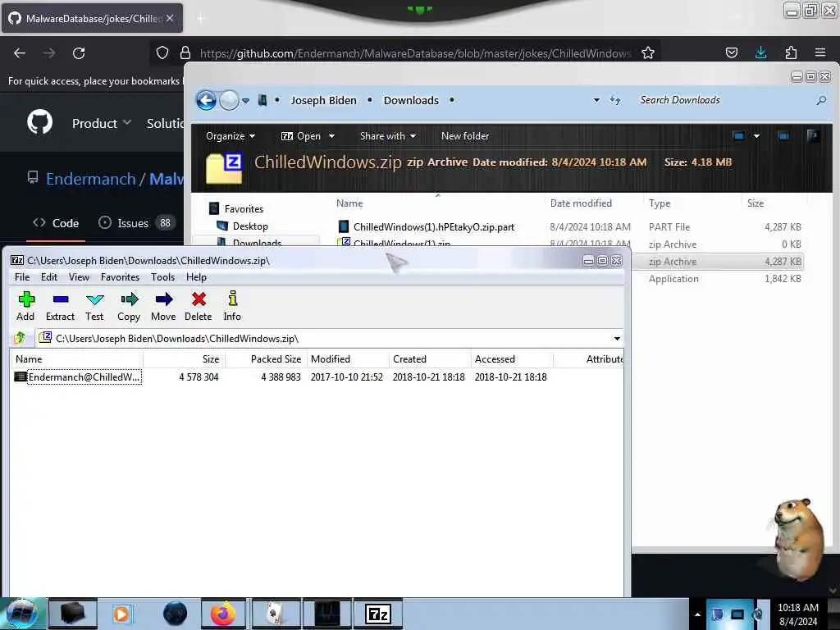Reload the GitHub page in Firefox
The height and width of the screenshot is (630, 840).
click(79, 53)
